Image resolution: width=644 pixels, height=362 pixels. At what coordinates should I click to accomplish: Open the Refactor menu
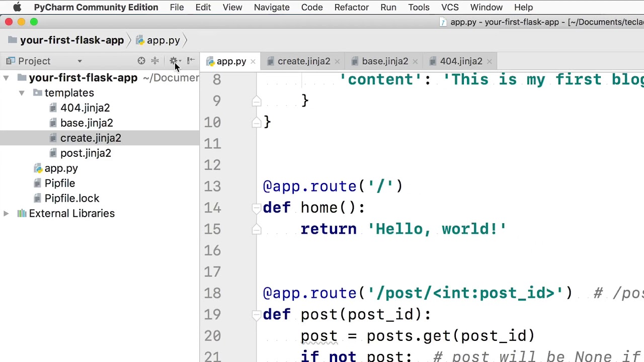click(x=352, y=8)
